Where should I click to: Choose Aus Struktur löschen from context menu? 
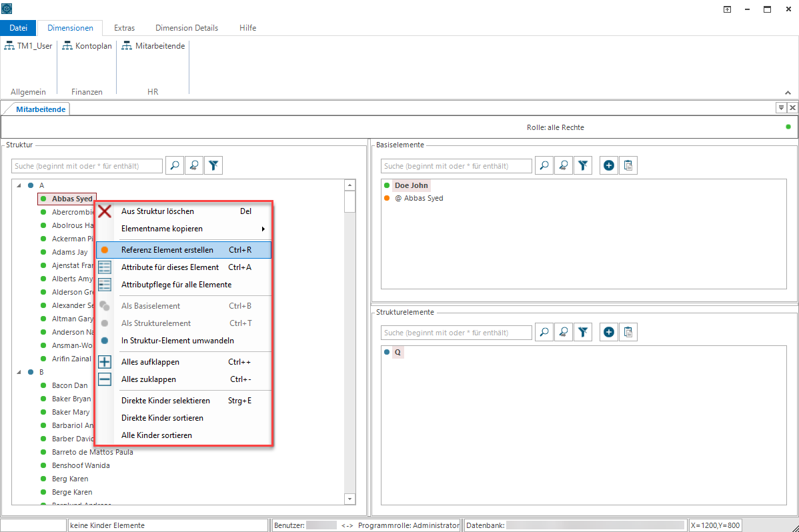pyautogui.click(x=183, y=211)
